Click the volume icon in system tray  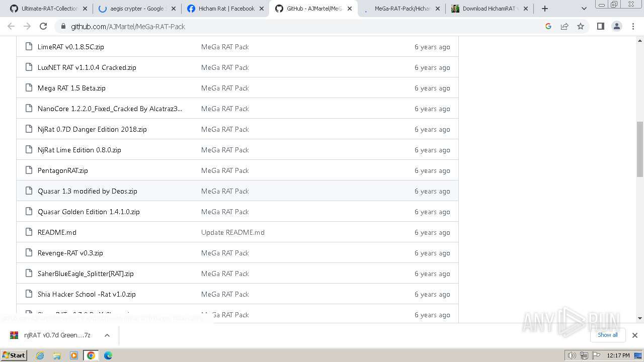pos(572,355)
